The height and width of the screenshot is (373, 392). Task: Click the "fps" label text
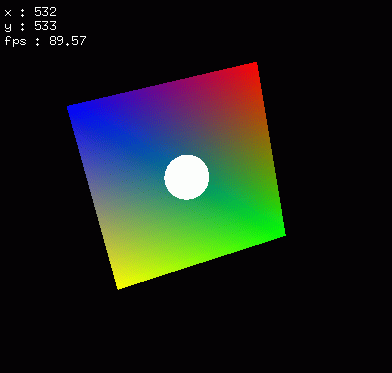pos(15,41)
